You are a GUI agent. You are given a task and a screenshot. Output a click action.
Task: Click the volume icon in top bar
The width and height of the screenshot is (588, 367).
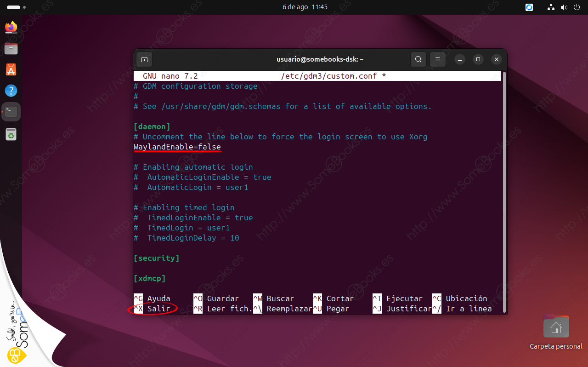pos(564,7)
